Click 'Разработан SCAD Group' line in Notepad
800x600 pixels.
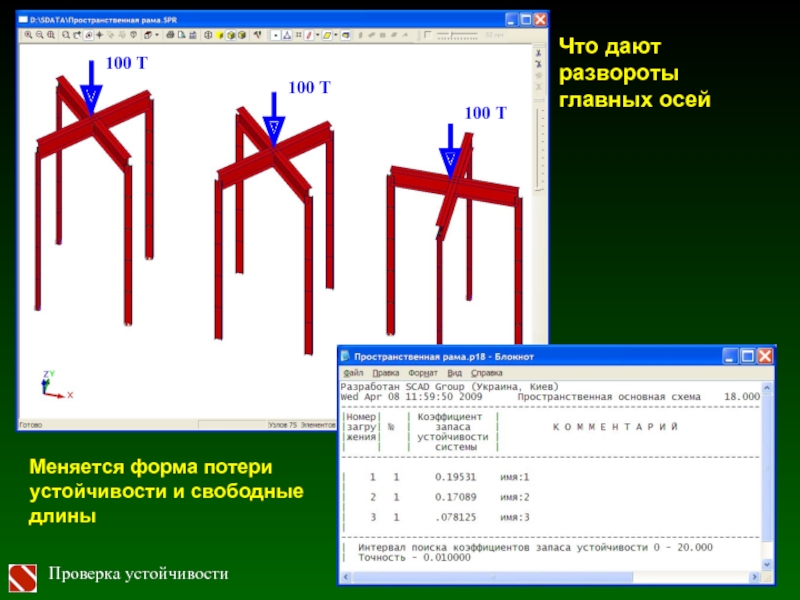(449, 387)
